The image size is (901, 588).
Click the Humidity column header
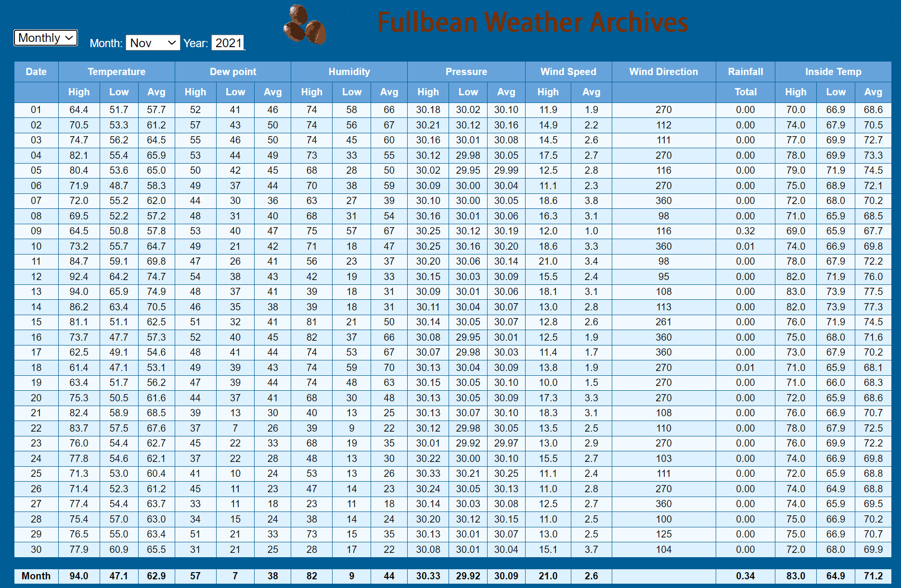click(349, 72)
